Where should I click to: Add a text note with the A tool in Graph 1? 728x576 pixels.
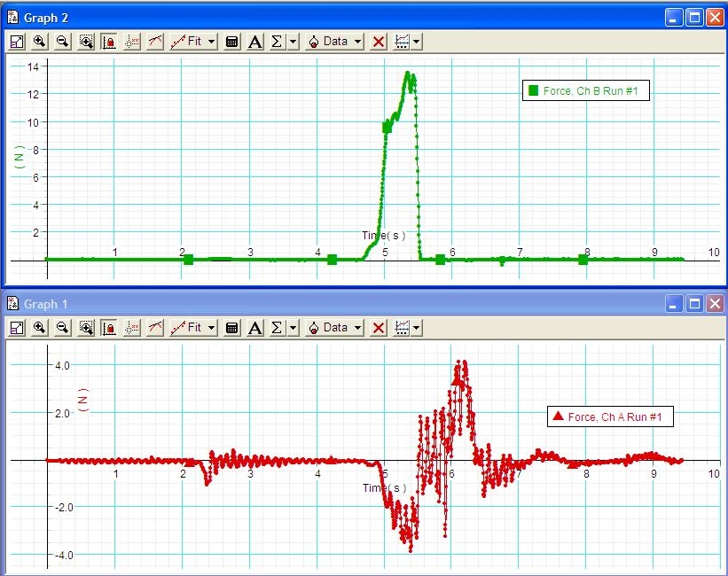click(x=254, y=328)
